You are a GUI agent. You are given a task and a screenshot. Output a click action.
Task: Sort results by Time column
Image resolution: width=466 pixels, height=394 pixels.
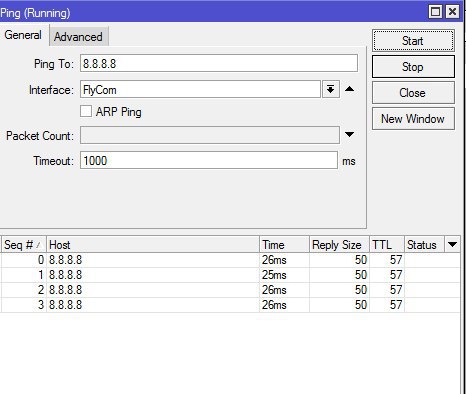pos(284,245)
